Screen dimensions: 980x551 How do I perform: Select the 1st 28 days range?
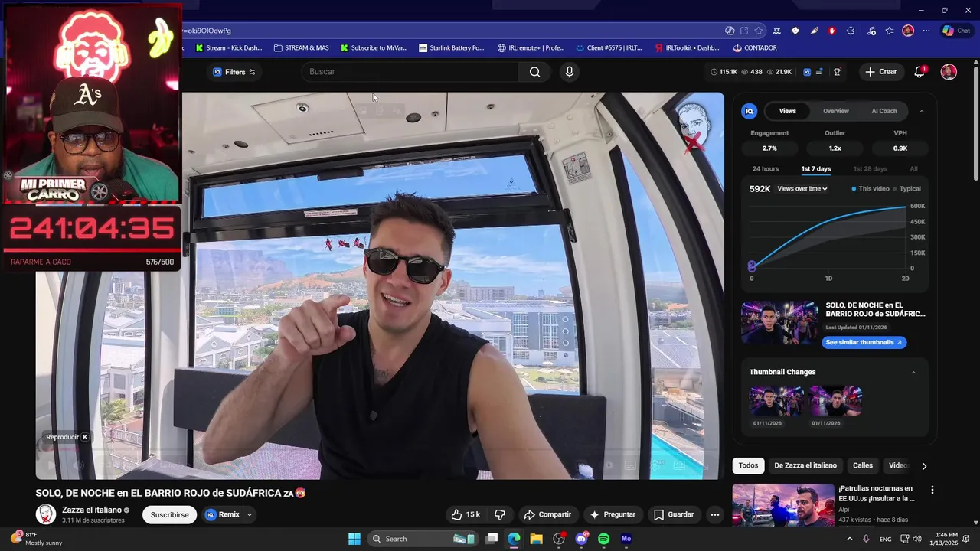pos(870,168)
